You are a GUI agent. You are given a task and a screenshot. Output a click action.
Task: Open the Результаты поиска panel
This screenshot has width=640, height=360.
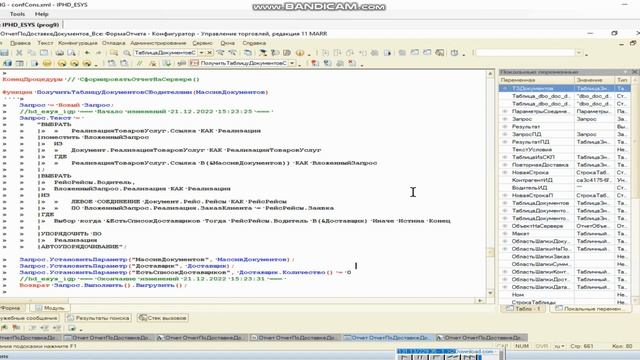(98, 318)
